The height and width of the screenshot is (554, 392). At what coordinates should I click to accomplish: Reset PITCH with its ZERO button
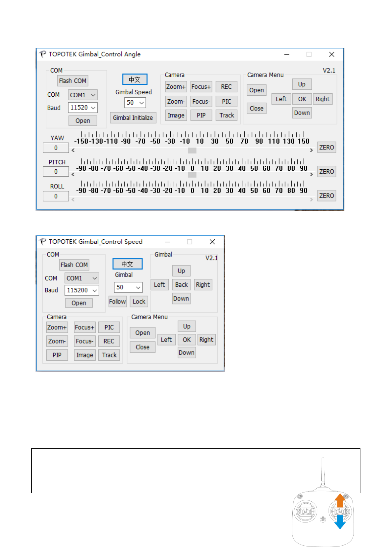[327, 172]
